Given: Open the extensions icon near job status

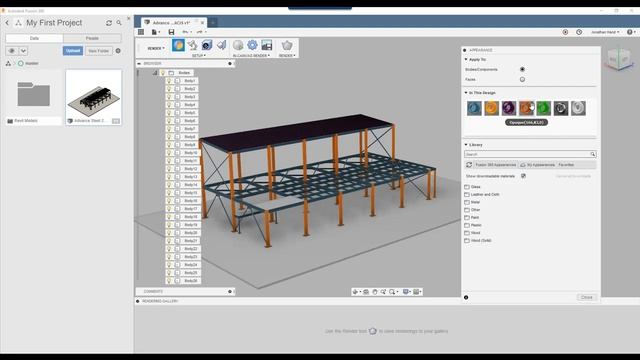Looking at the screenshot, I should pyautogui.click(x=565, y=32).
